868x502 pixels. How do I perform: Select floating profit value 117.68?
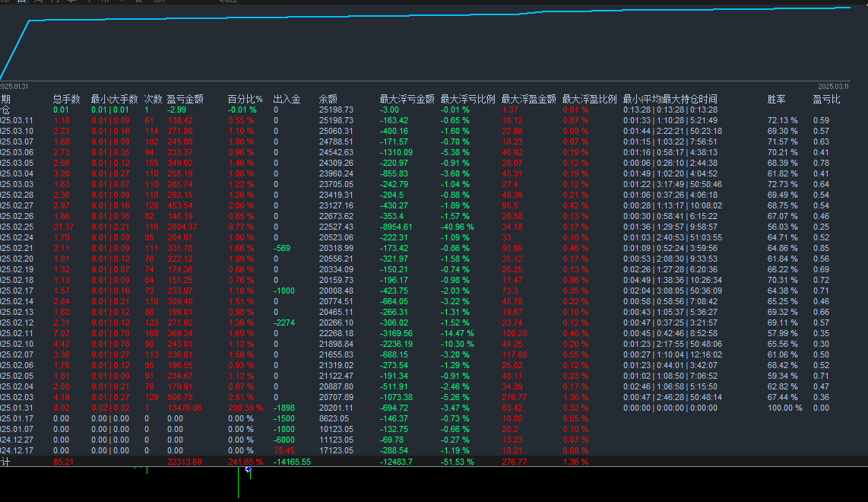click(x=515, y=354)
